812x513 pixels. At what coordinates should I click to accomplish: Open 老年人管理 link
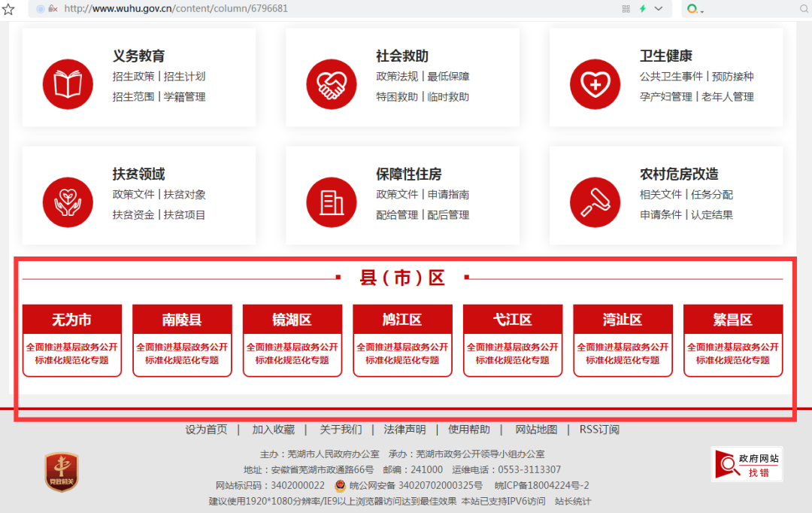tap(728, 97)
